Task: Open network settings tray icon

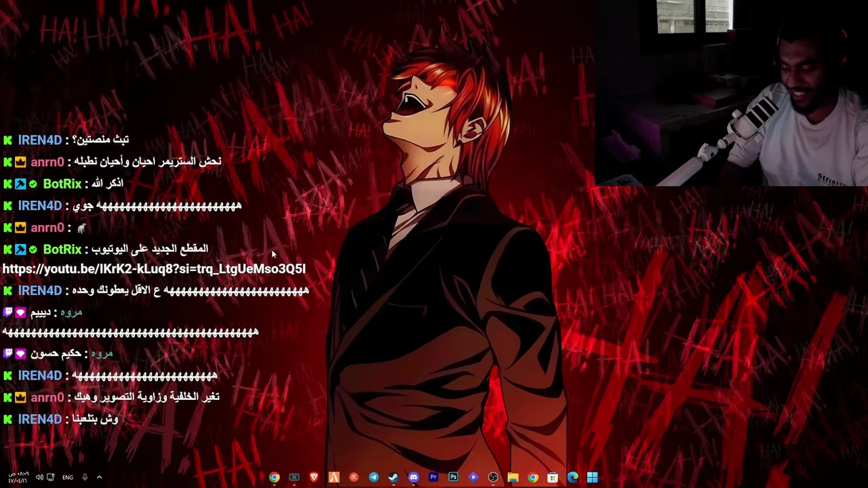Action: (51, 478)
